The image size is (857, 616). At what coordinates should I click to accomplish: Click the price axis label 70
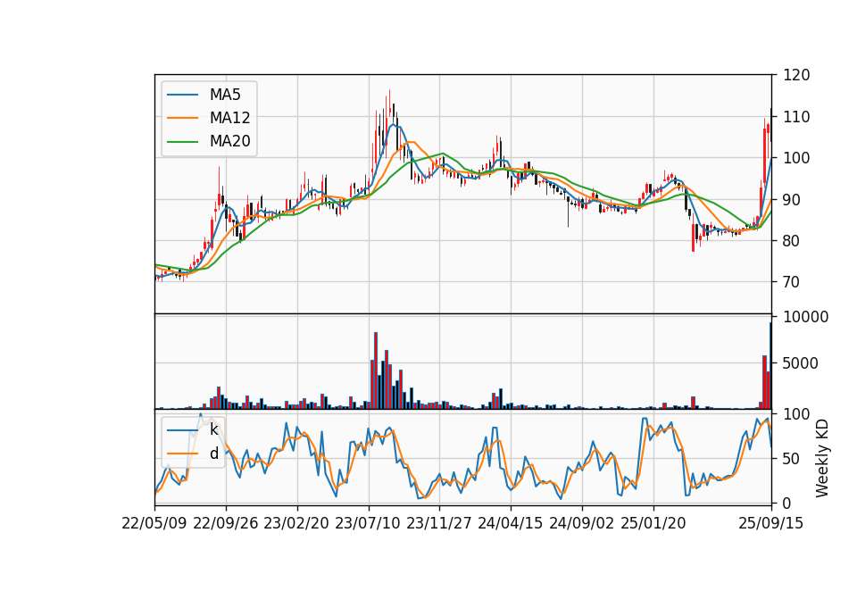[x=792, y=282]
